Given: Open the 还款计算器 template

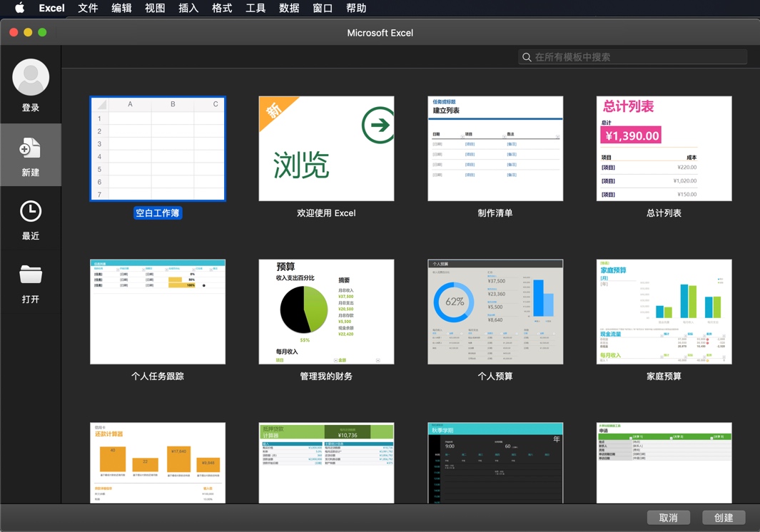Looking at the screenshot, I should coord(157,462).
